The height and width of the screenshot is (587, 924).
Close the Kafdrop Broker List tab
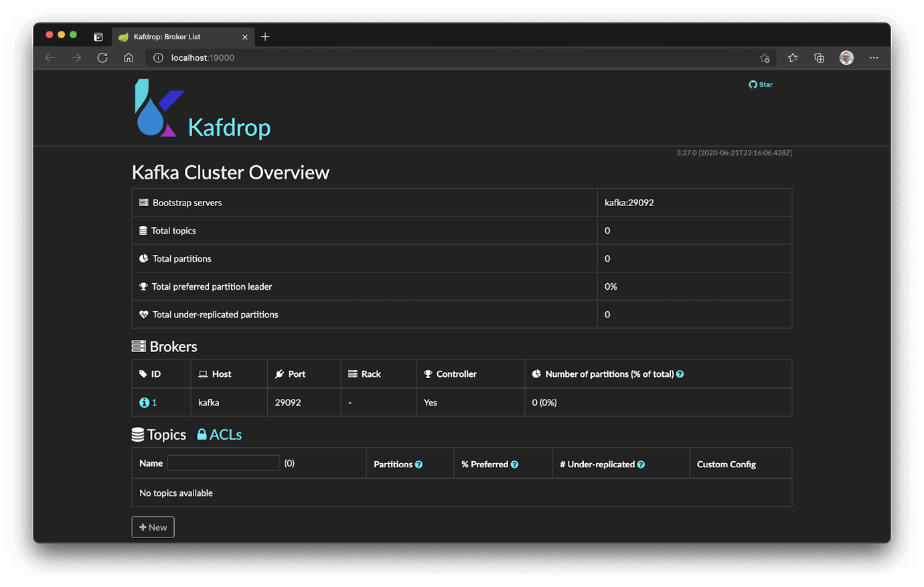pyautogui.click(x=244, y=37)
